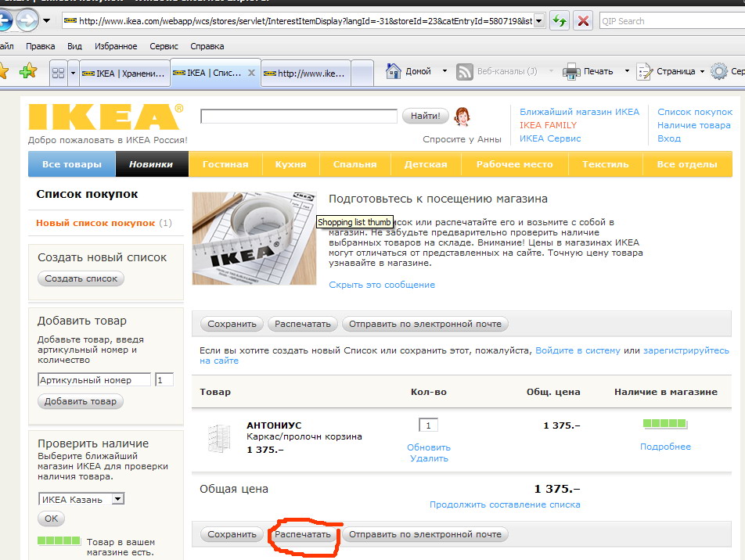Click Скрыть это сообщение link
This screenshot has width=745, height=560.
(x=382, y=285)
